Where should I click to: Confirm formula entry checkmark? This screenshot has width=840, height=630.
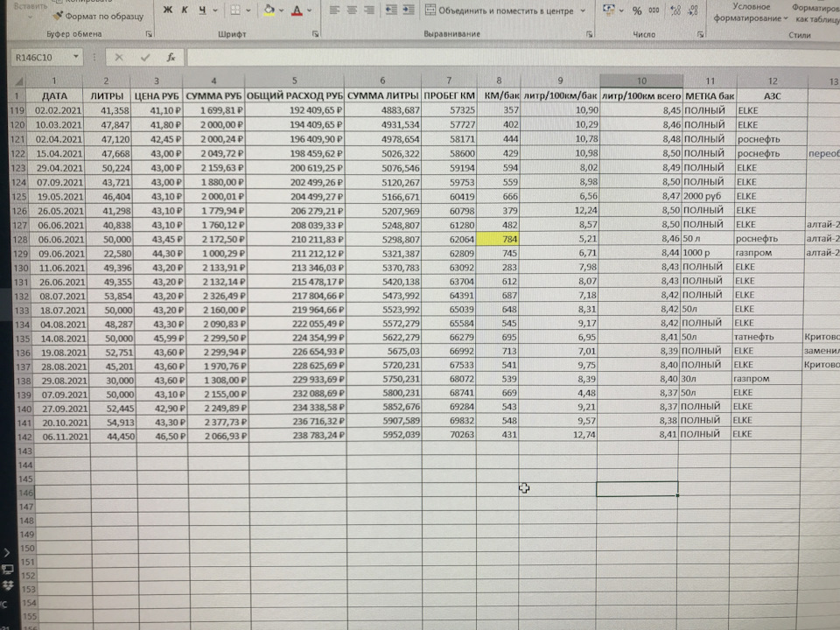(x=145, y=58)
